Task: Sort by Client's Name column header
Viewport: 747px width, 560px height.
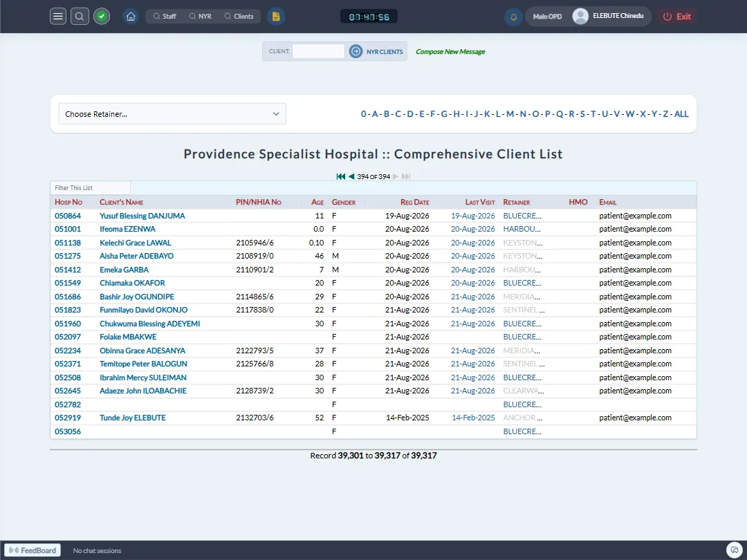Action: [121, 202]
